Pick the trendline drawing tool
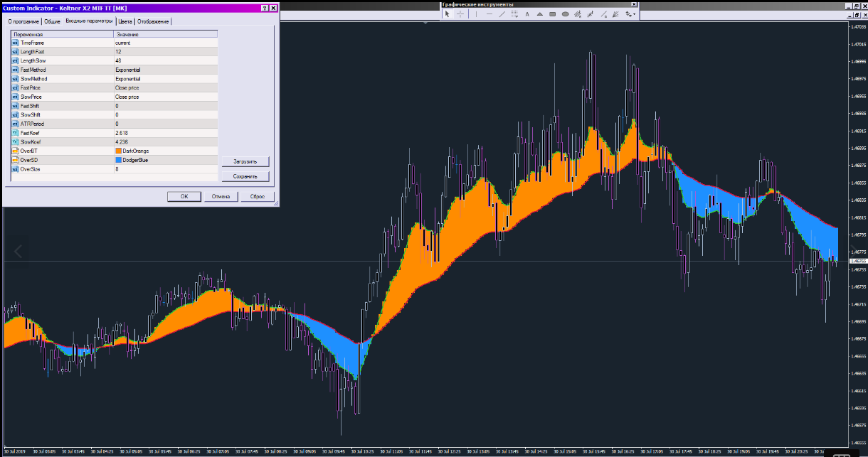 click(x=502, y=14)
